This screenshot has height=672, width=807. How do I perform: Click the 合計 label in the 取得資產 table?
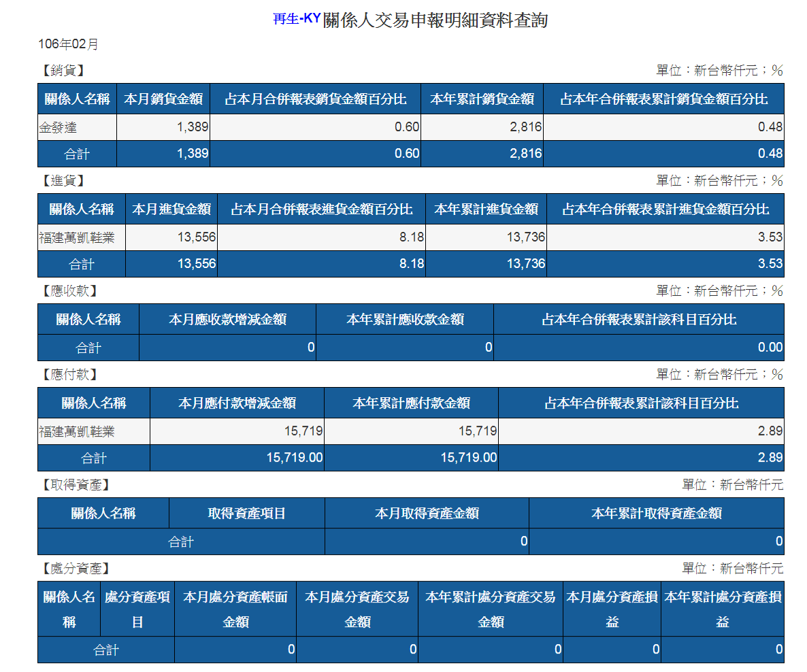pyautogui.click(x=181, y=542)
